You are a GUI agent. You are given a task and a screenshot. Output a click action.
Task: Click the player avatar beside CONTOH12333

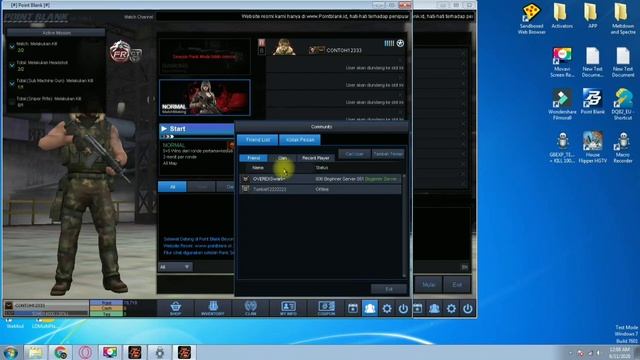tap(284, 47)
